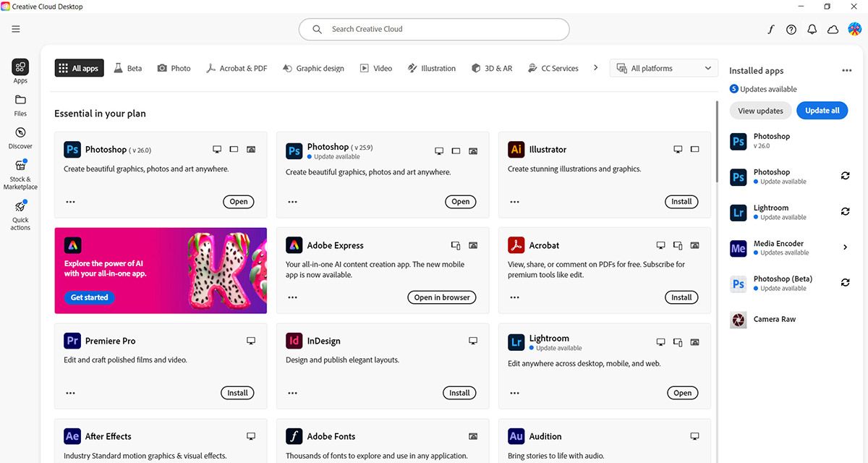The width and height of the screenshot is (868, 463).
Task: Open more options for InDesign card
Action: pos(292,393)
